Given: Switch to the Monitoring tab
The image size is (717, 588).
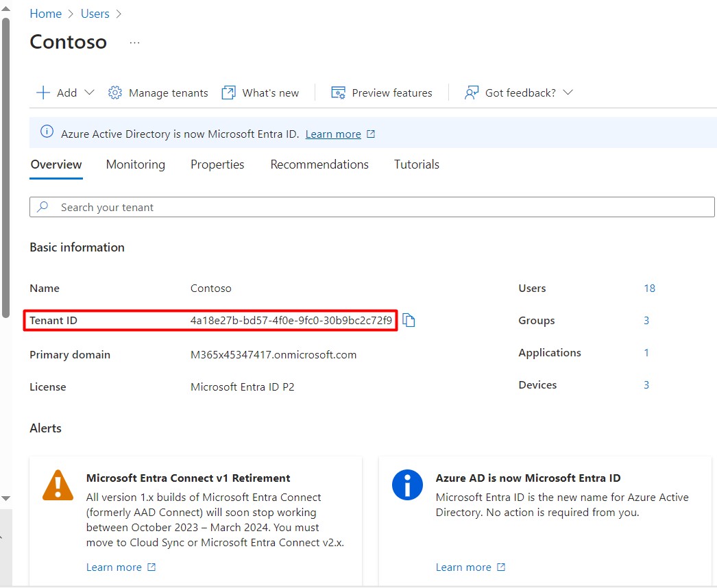Looking at the screenshot, I should 135,164.
